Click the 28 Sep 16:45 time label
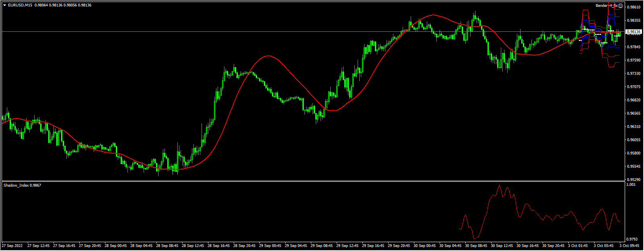The width and height of the screenshot is (644, 251). (219, 245)
